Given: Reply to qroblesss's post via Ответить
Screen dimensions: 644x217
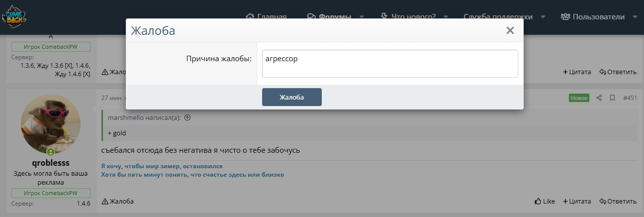Looking at the screenshot, I should tap(618, 202).
